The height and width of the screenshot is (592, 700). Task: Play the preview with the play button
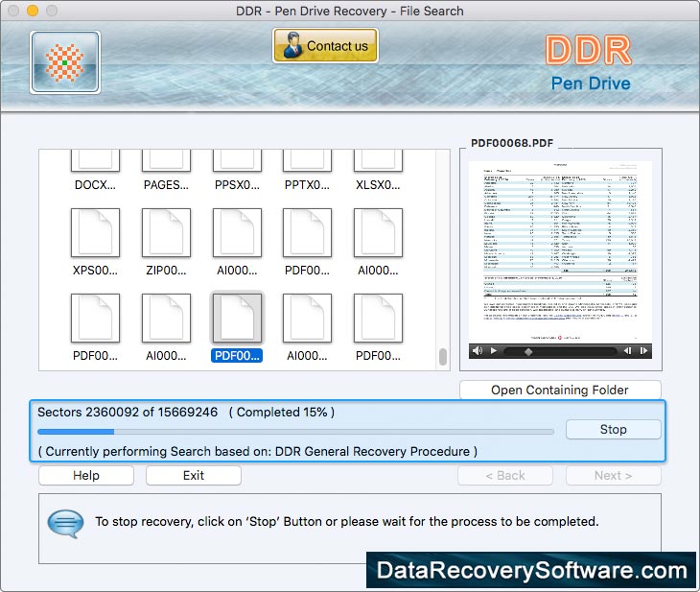[x=494, y=351]
